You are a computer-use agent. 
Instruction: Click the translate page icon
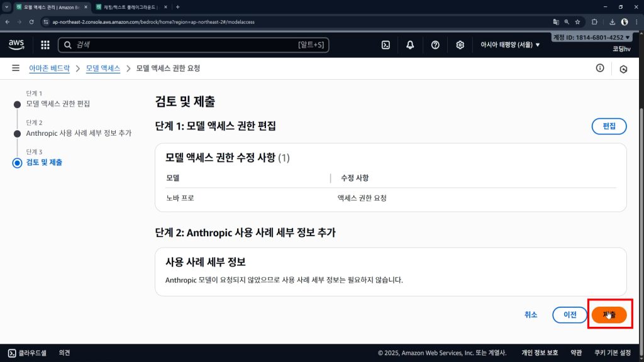click(x=556, y=22)
